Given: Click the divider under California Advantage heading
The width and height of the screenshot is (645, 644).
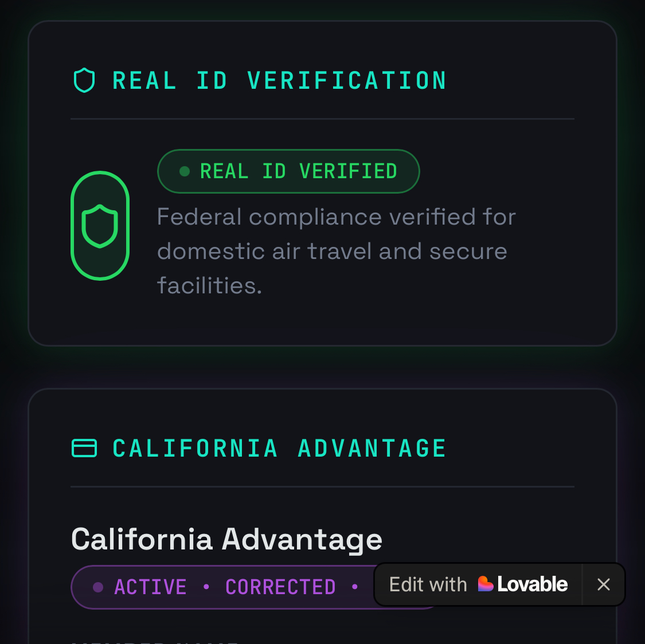Looking at the screenshot, I should coord(322,487).
